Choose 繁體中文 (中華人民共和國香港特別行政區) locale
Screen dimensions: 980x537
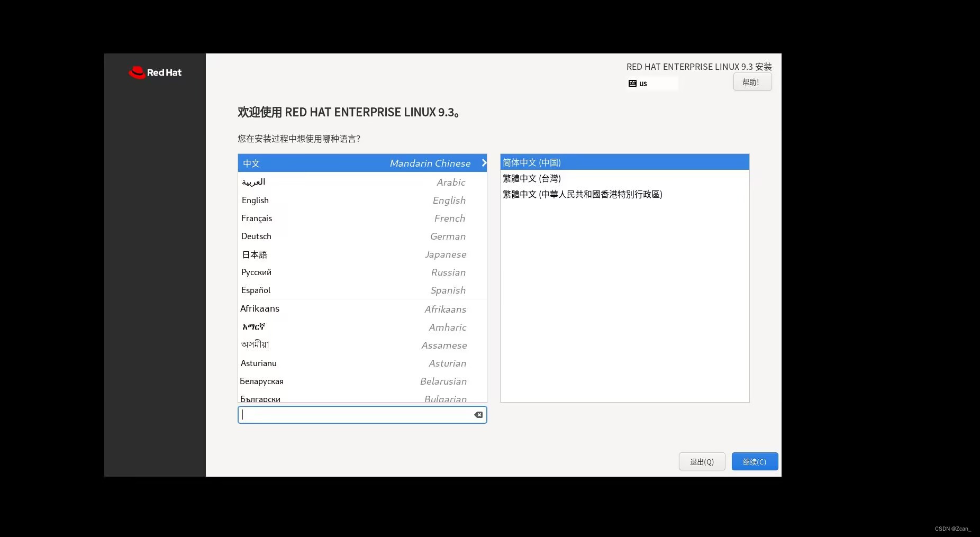tap(625, 194)
